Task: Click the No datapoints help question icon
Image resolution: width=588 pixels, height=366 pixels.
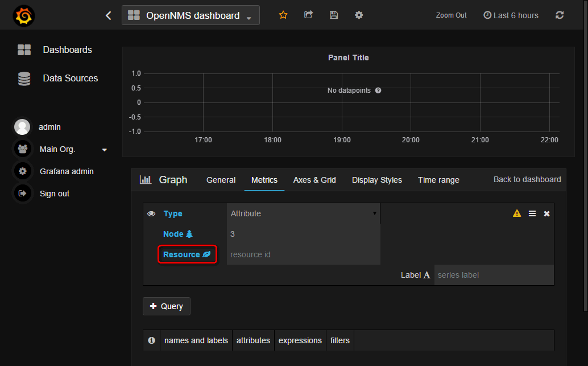Action: point(378,91)
